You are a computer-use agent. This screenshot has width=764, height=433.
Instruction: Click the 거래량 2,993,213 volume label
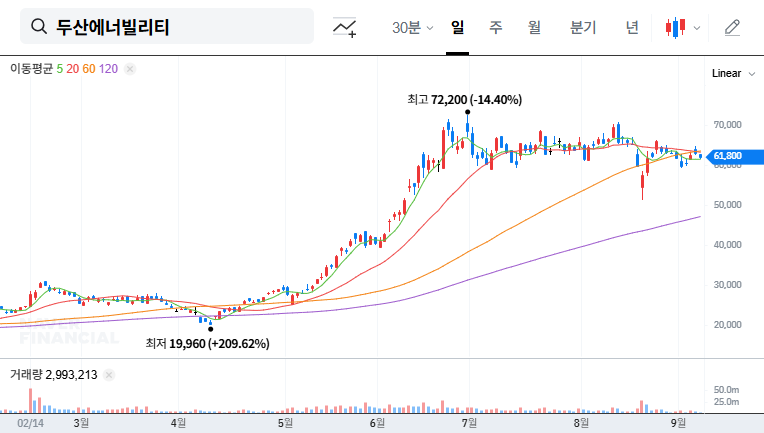54,375
